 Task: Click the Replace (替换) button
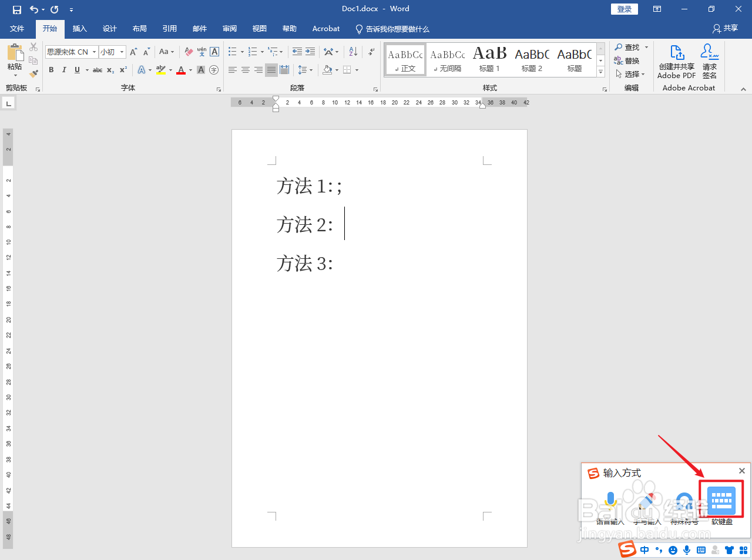627,60
